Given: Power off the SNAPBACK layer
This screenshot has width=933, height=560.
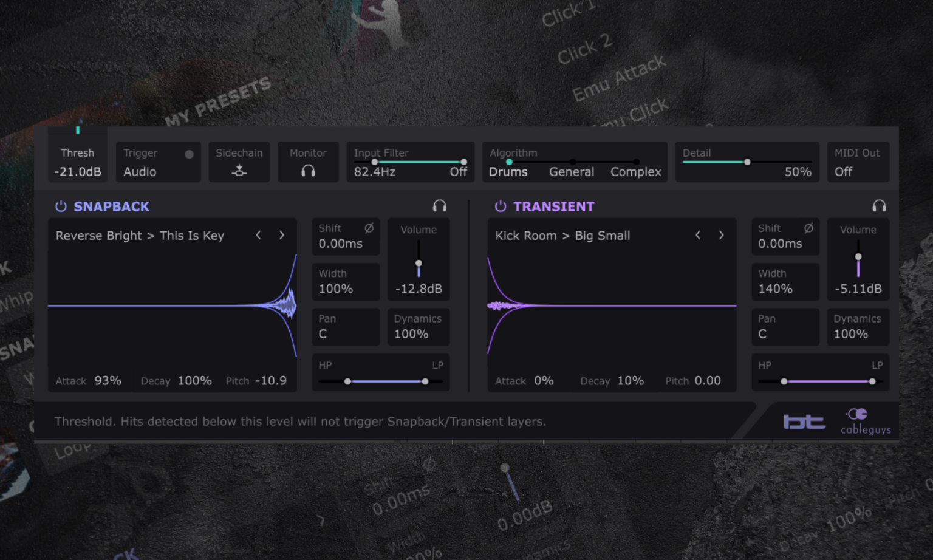Looking at the screenshot, I should point(61,206).
